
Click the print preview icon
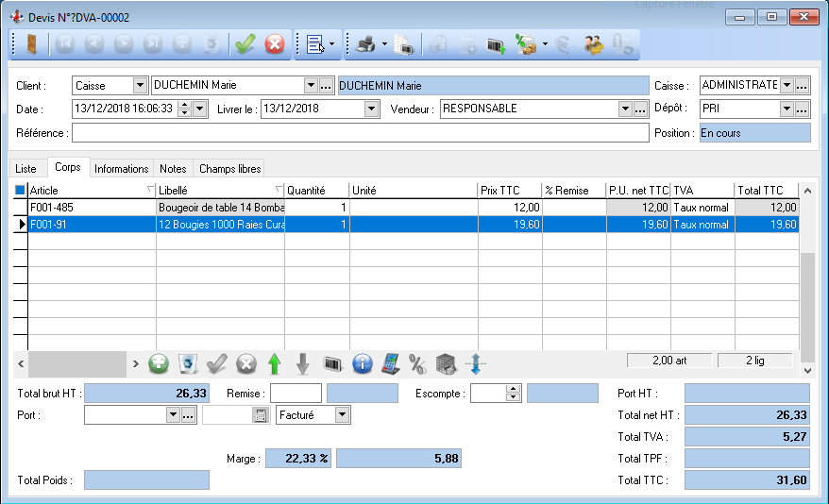[404, 44]
